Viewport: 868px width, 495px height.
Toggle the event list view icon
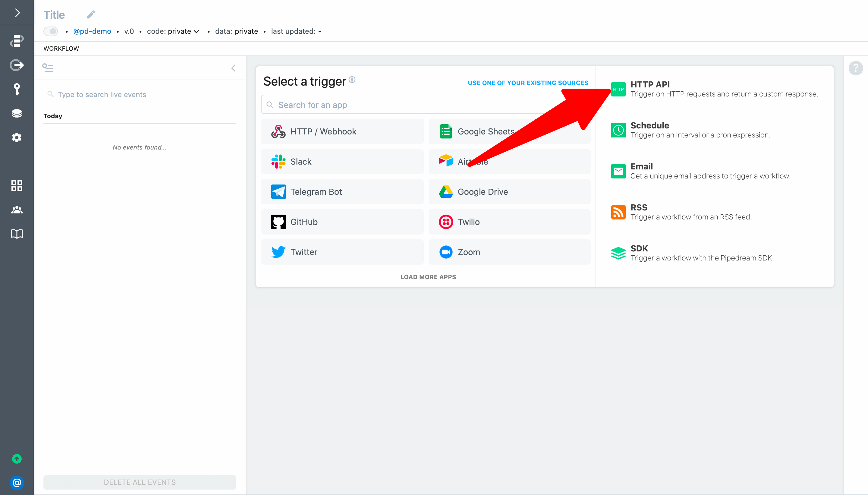[x=48, y=68]
